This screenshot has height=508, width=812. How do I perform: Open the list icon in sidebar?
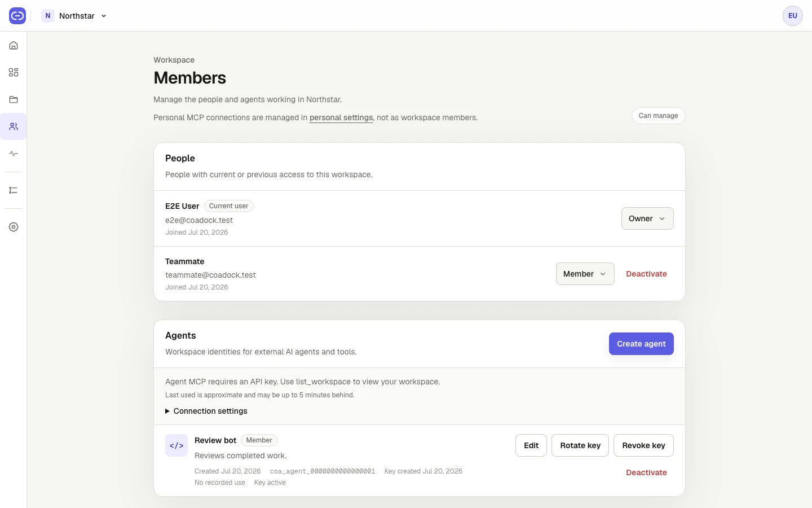14,190
